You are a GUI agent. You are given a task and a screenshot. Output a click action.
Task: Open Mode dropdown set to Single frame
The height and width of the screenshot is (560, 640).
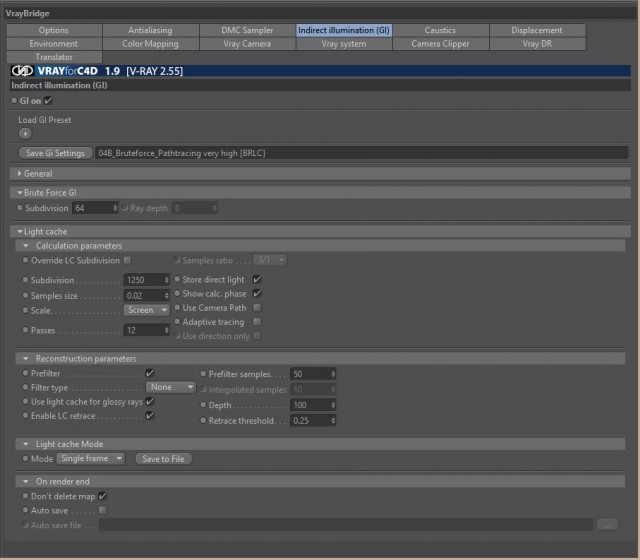[x=91, y=458]
